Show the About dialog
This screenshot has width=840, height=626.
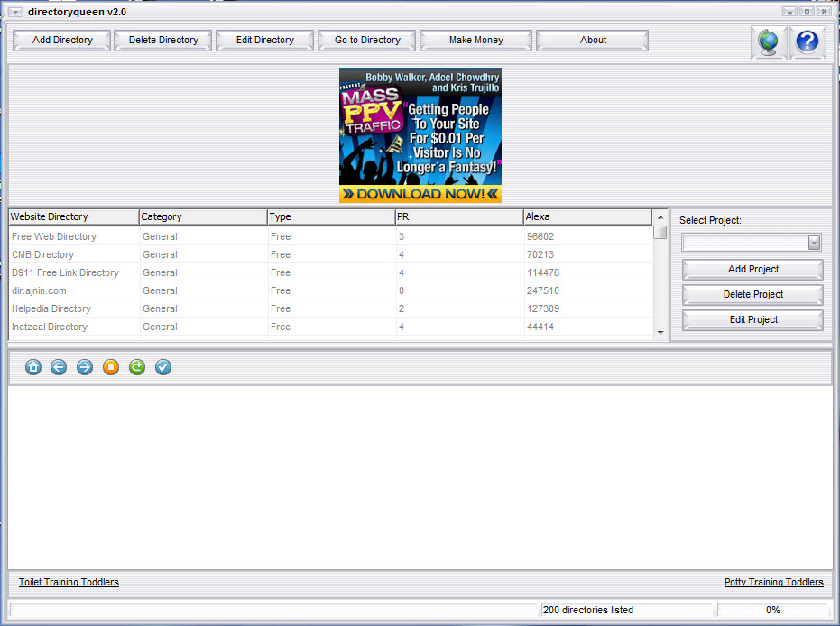[593, 41]
